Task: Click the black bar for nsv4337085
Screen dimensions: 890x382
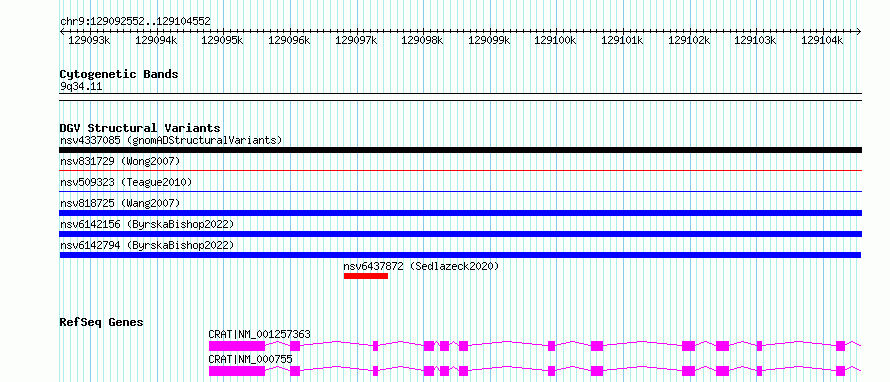Action: 460,150
